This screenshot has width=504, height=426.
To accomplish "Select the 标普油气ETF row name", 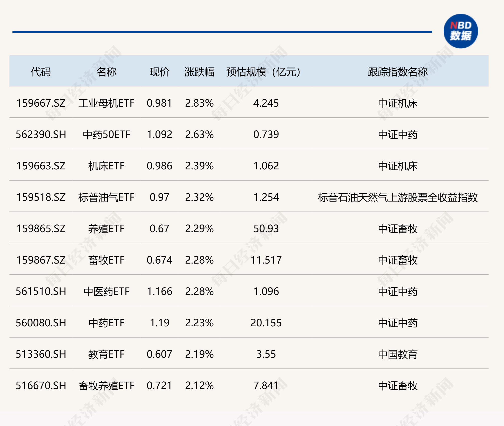I will click(106, 197).
